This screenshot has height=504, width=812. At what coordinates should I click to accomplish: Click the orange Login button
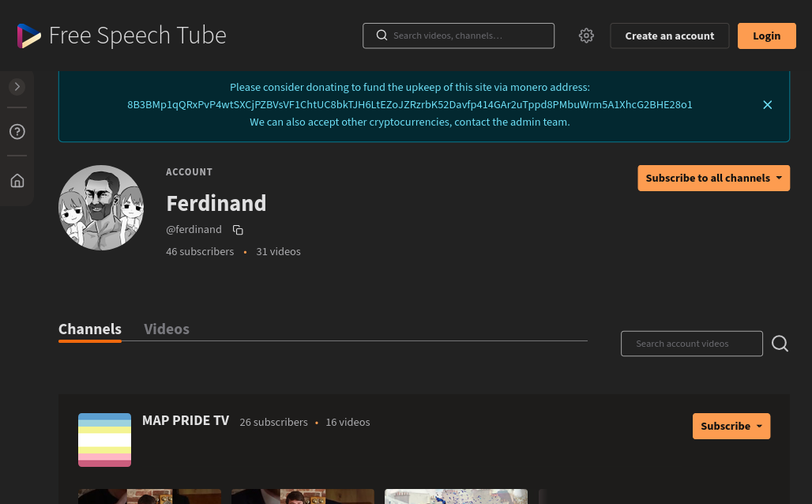766,36
